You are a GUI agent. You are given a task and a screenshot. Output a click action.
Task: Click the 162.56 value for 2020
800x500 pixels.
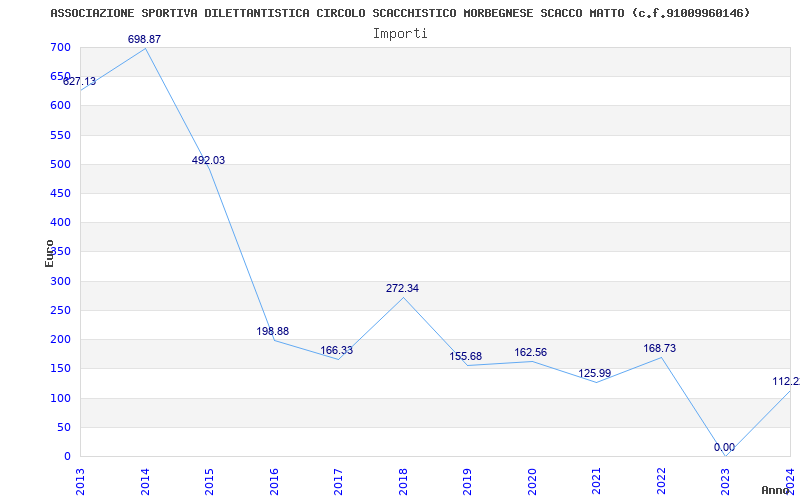click(530, 352)
